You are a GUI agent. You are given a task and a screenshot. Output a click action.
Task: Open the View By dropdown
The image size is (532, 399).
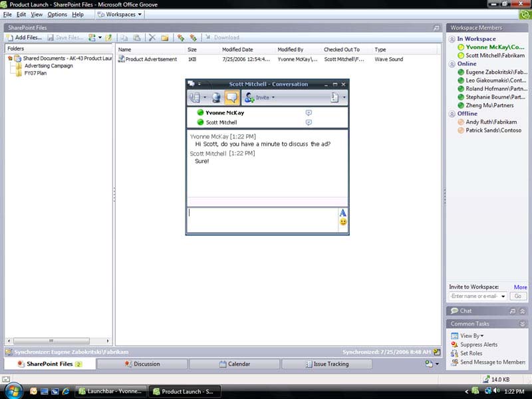[471, 336]
